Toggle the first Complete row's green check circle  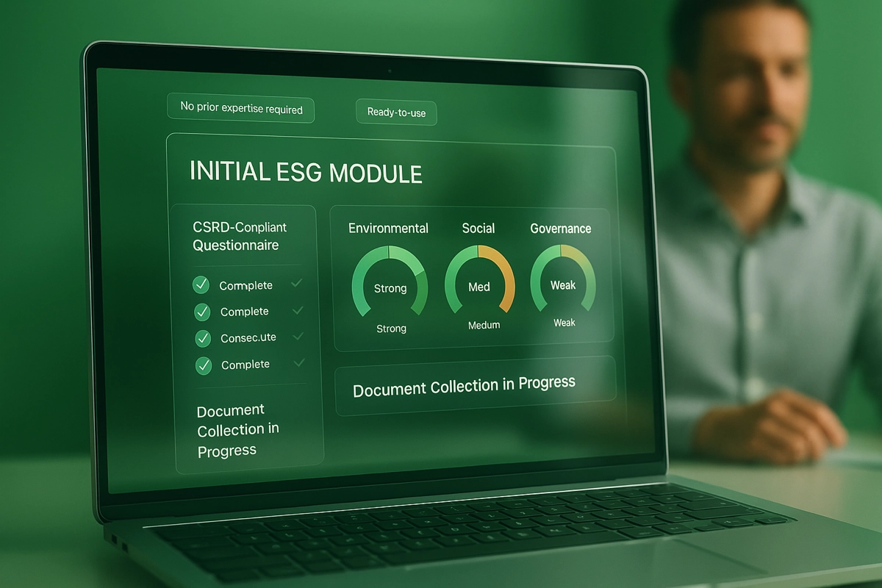[x=200, y=285]
